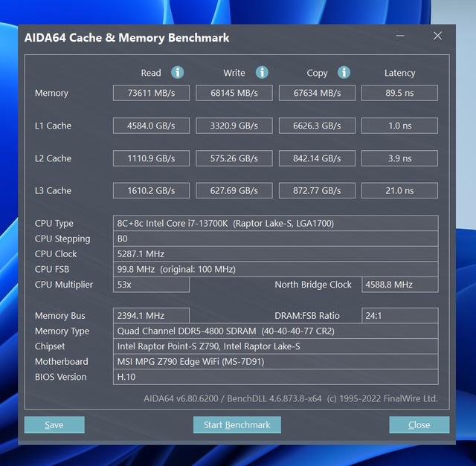Click the Chipset field Intel Raptor Point-S Z790
Screen dimensions: 476x466
(276, 346)
